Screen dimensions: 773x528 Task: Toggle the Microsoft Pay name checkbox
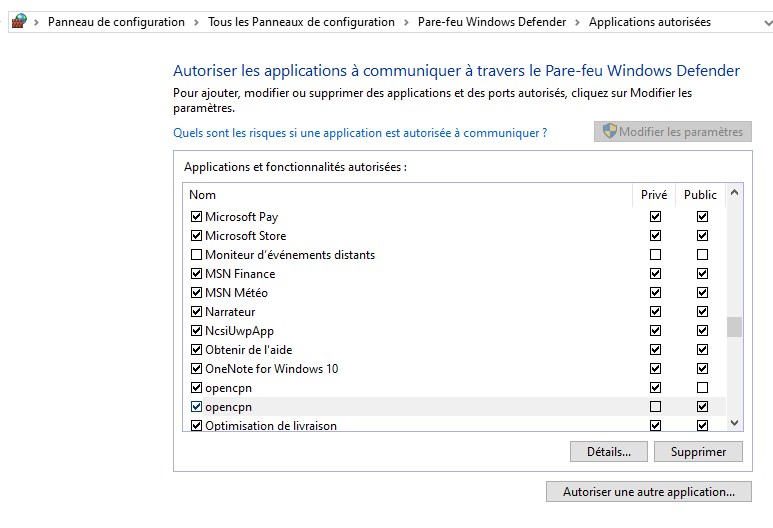tap(196, 216)
